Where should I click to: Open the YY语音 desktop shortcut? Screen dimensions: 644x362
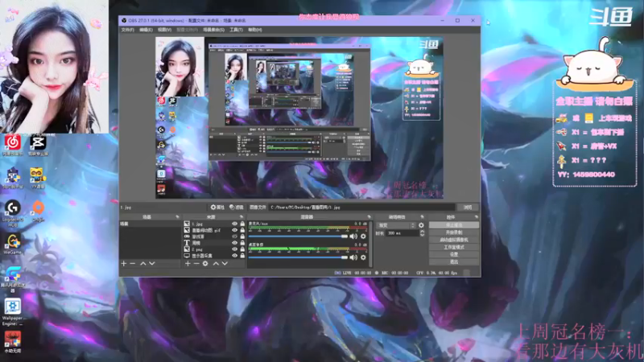click(x=38, y=178)
